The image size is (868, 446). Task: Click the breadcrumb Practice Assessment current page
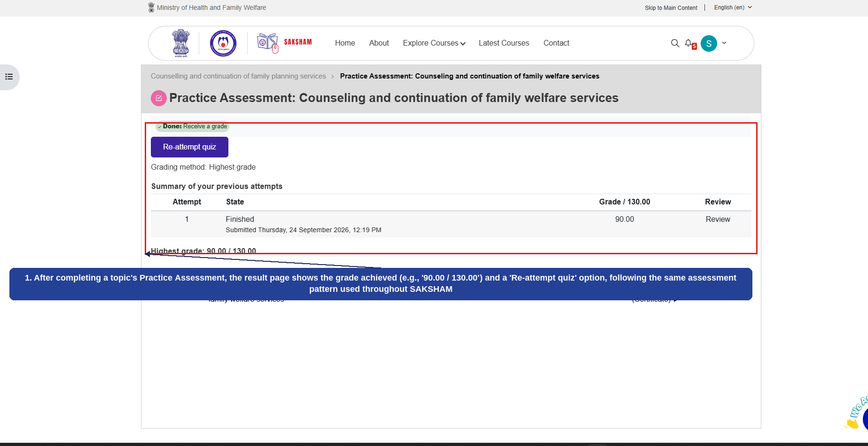pyautogui.click(x=469, y=76)
